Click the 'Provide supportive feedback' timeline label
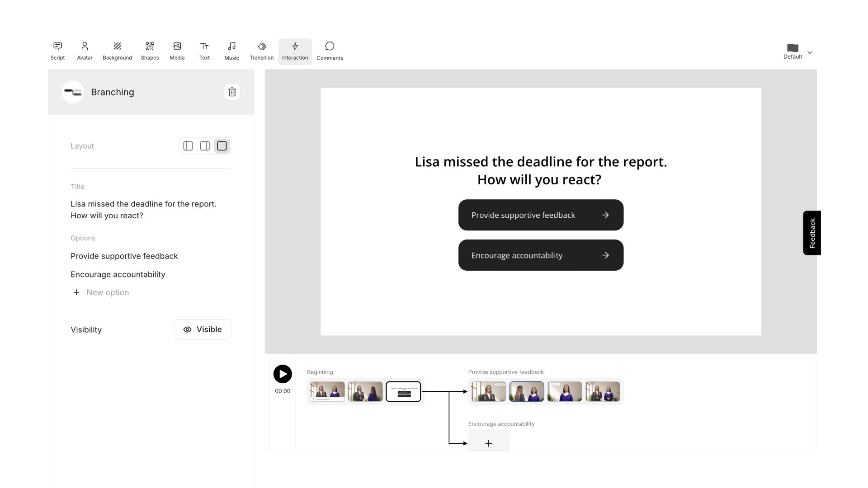Viewport: 868px width, 488px height. pyautogui.click(x=506, y=372)
